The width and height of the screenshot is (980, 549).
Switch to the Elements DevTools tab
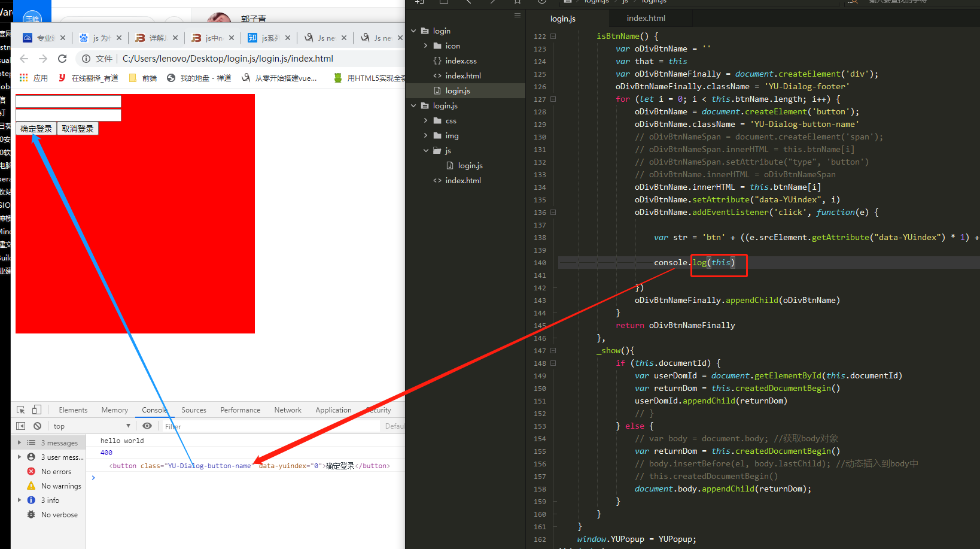[x=73, y=410]
